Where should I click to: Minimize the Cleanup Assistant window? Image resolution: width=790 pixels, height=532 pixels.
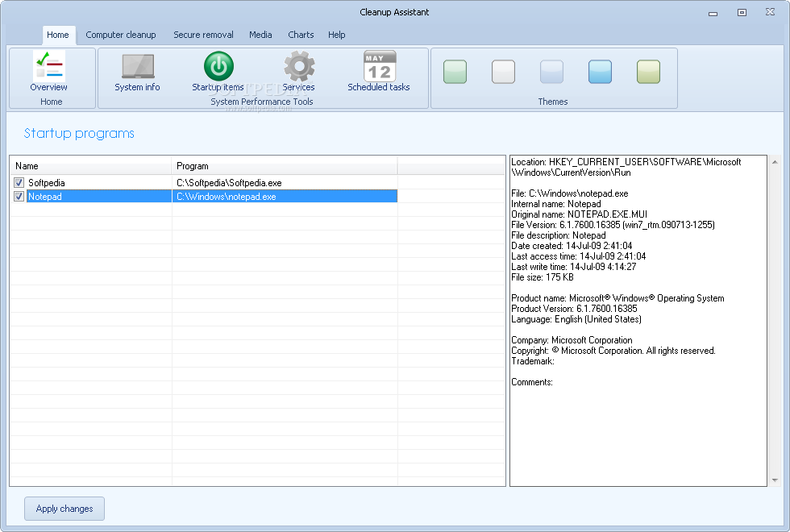tap(713, 13)
